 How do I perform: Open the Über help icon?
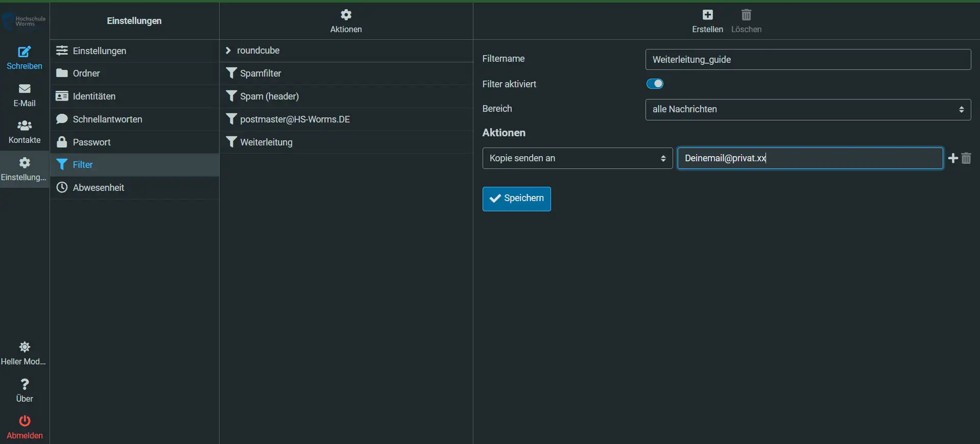click(x=25, y=385)
